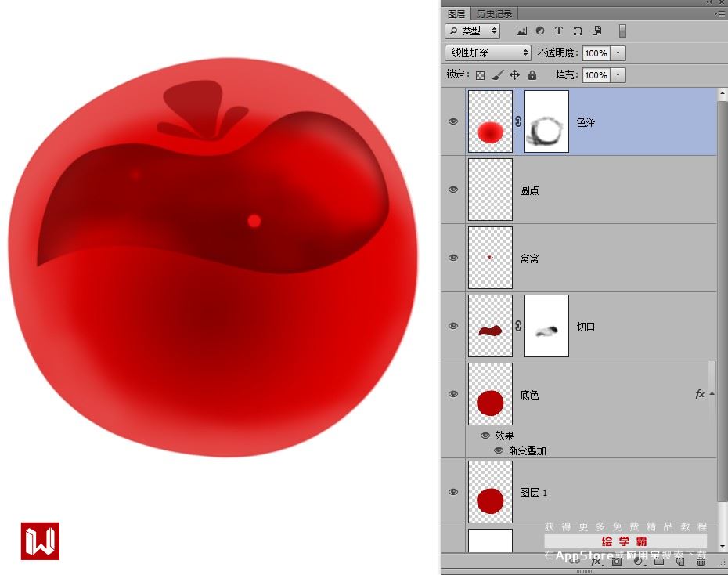The width and height of the screenshot is (728, 575).
Task: Add layer mask icon at panel bottom
Action: (x=617, y=562)
